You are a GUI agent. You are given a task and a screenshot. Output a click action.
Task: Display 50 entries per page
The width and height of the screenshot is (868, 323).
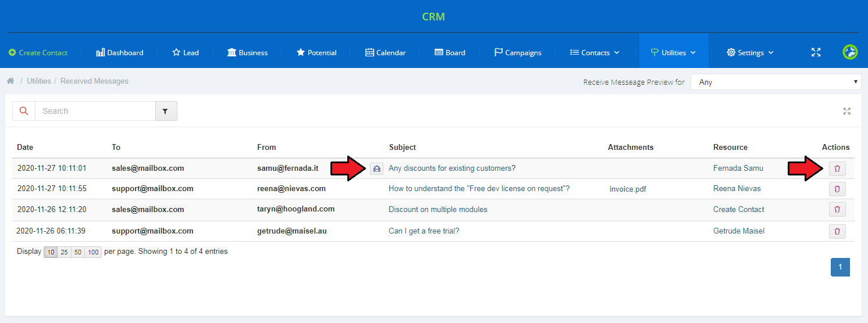pos(78,252)
